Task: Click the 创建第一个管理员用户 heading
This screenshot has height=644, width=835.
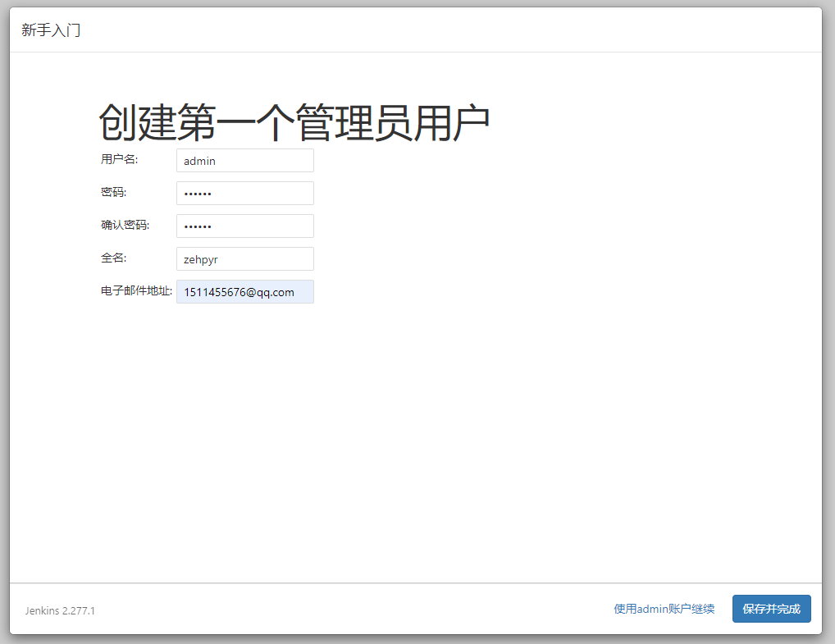Action: point(294,118)
